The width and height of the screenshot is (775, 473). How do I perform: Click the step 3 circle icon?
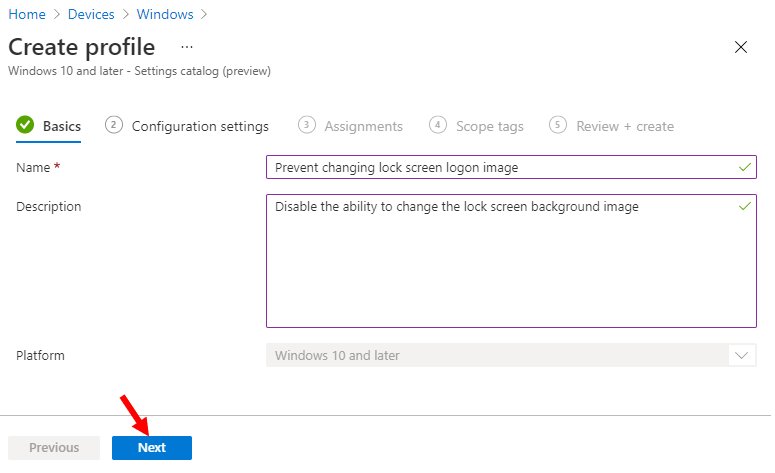click(x=307, y=125)
